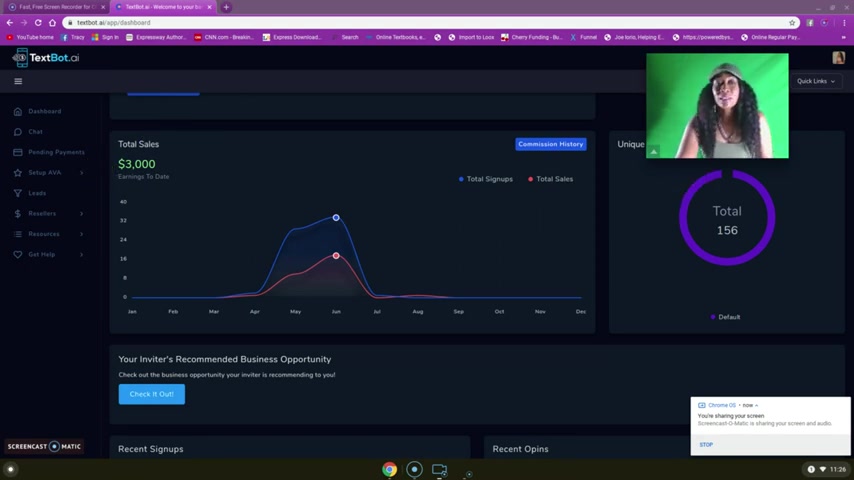Viewport: 854px width, 480px height.
Task: Click the Recent Signups heading
Action: tap(151, 449)
